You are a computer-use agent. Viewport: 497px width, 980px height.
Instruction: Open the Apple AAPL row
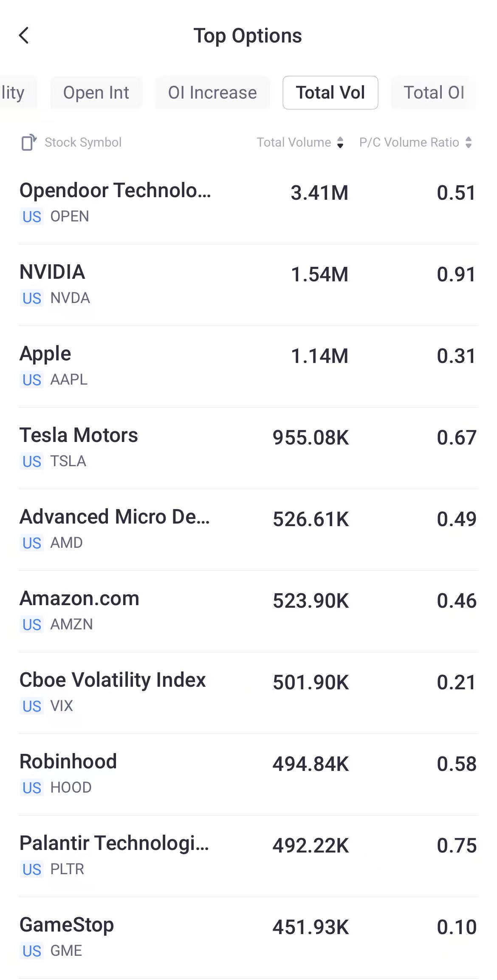tap(248, 366)
